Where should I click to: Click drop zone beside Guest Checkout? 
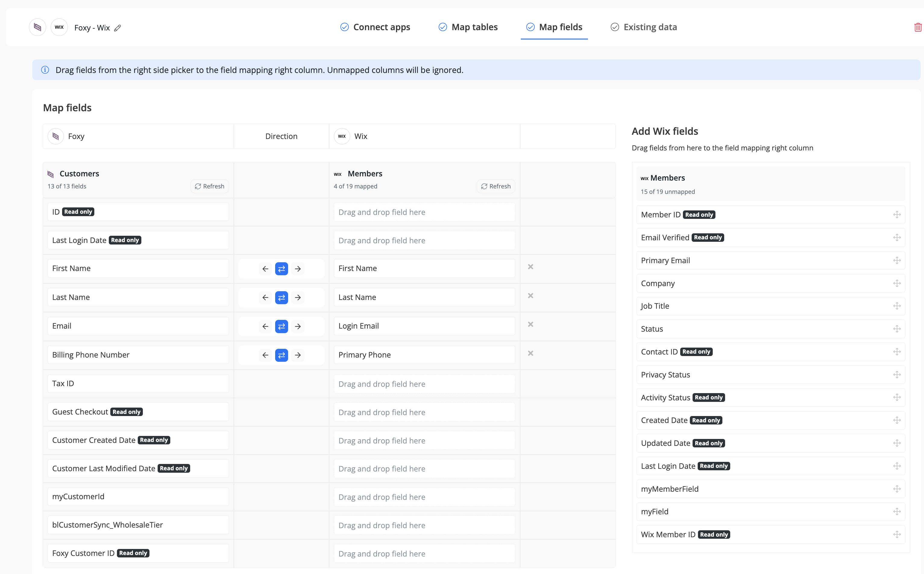pos(424,412)
